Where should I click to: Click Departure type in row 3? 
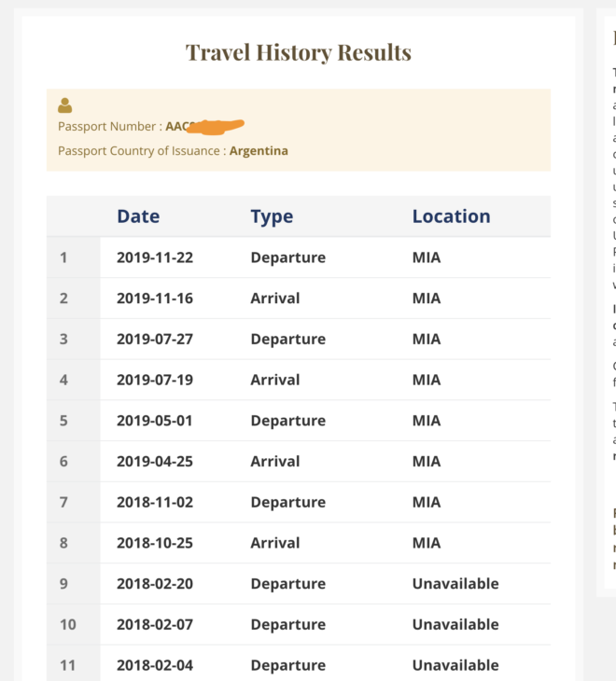tap(288, 340)
